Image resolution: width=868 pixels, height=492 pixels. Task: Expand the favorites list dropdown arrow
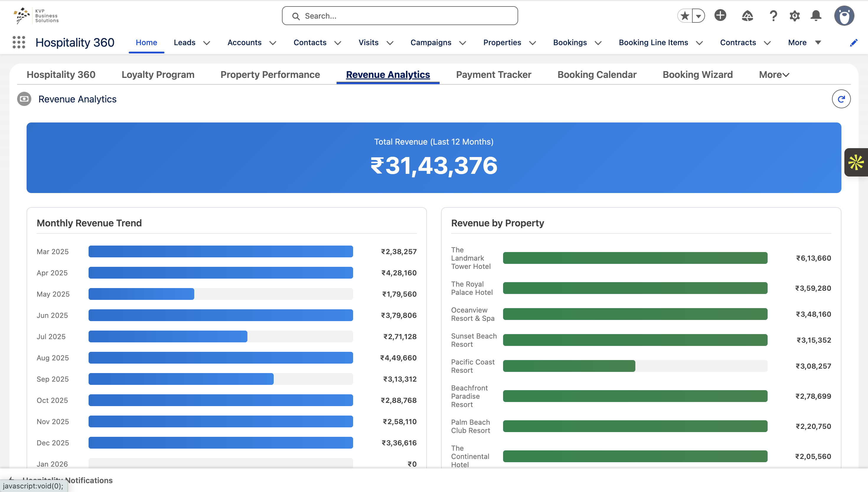(698, 16)
